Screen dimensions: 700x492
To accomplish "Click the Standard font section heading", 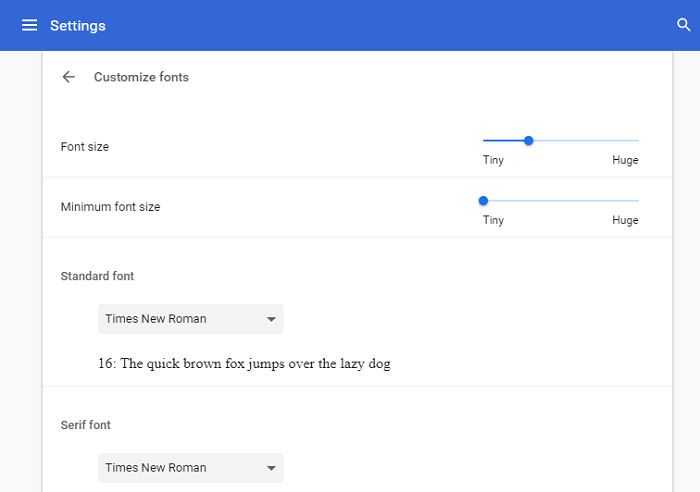I will 97,276.
